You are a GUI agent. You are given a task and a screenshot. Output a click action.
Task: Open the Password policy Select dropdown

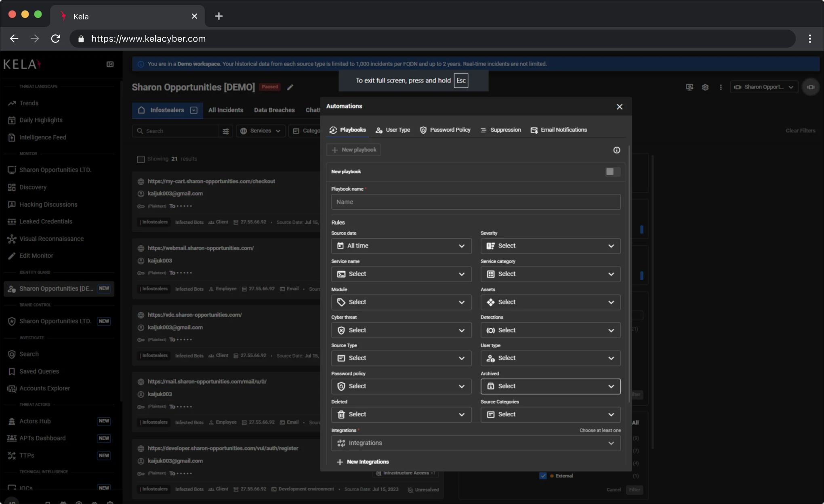[x=401, y=386]
